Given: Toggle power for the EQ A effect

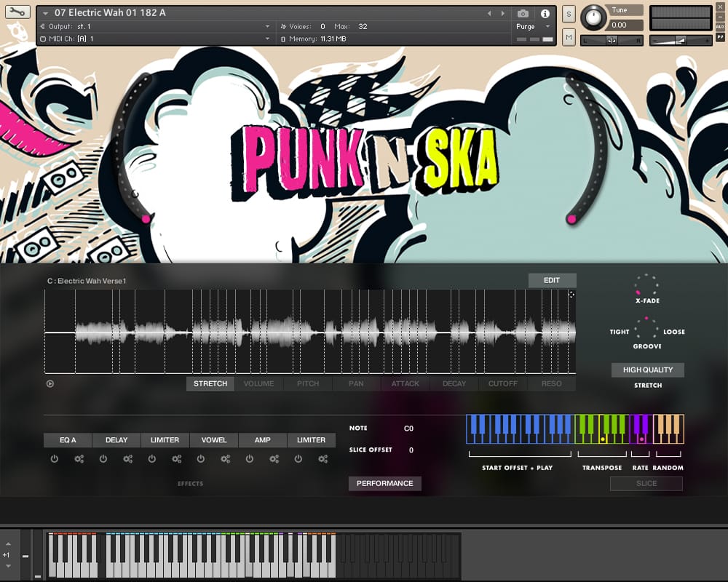Looking at the screenshot, I should [55, 459].
